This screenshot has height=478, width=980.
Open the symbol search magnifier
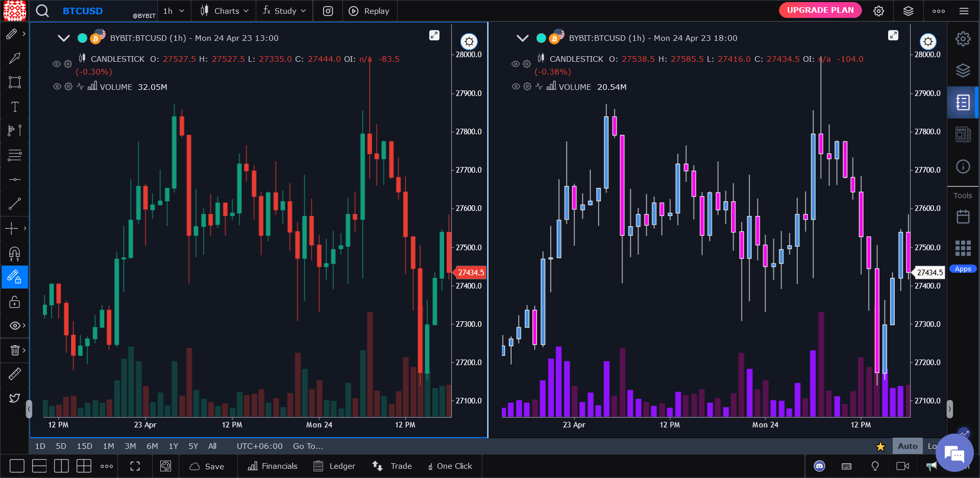42,11
